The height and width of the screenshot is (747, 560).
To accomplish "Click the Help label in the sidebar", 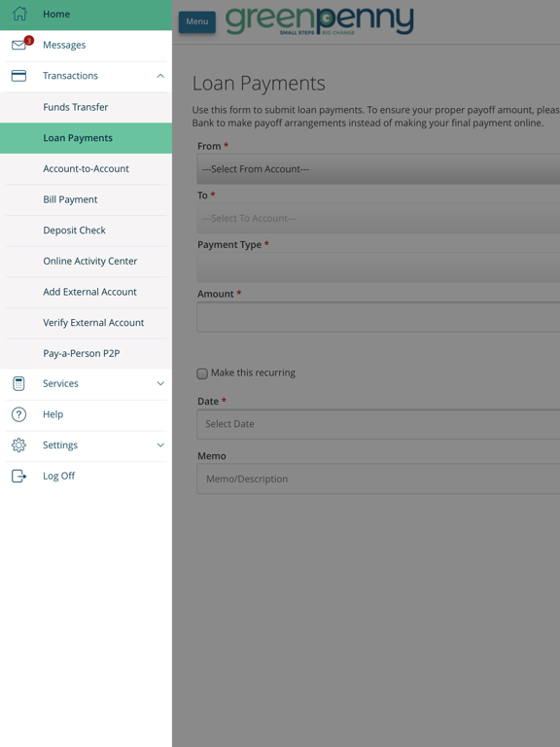I will point(52,414).
